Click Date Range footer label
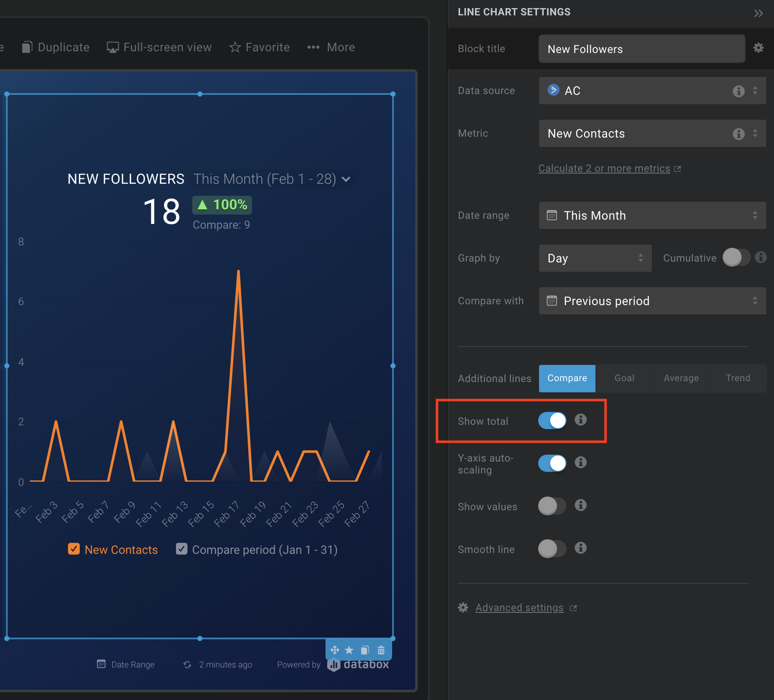The image size is (774, 700). (x=133, y=665)
